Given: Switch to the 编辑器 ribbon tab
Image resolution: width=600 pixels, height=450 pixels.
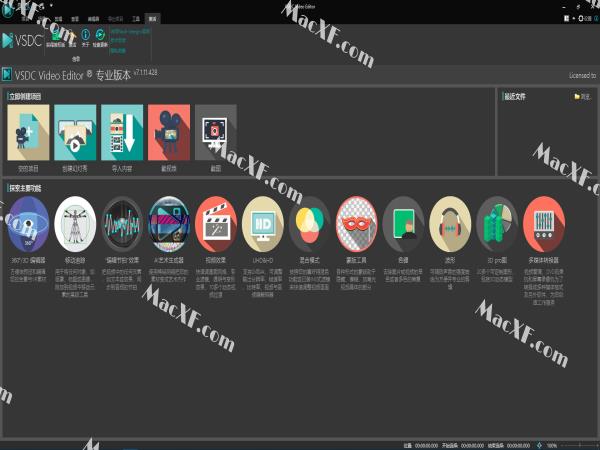Looking at the screenshot, I should click(93, 19).
